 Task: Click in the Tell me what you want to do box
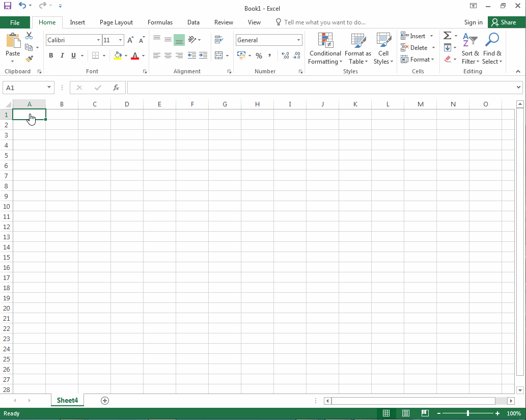[324, 22]
